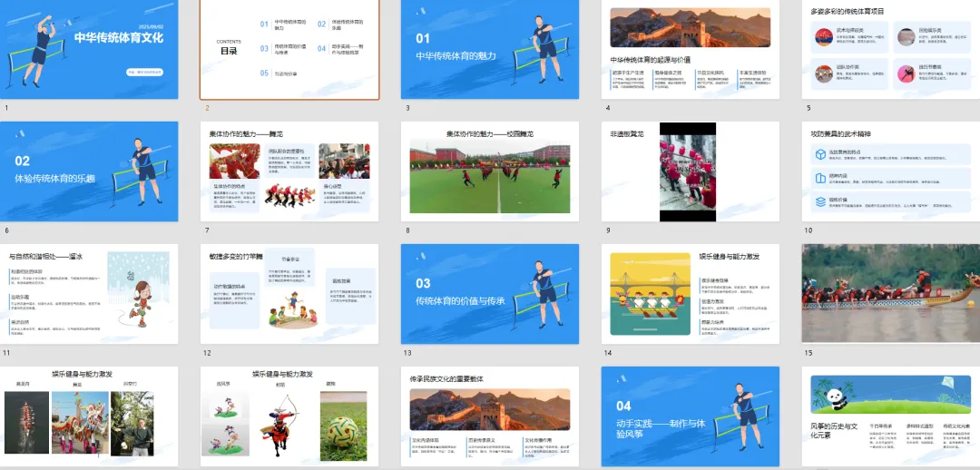Select slide 风筝的历史与文化元素 with panda
Viewport: 980px width, 470px height.
click(x=891, y=416)
